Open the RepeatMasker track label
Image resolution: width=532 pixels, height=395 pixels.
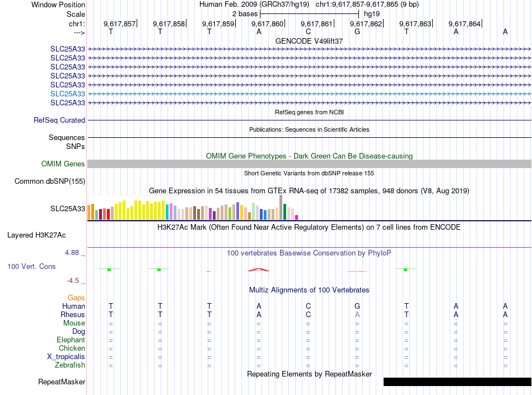(x=62, y=382)
